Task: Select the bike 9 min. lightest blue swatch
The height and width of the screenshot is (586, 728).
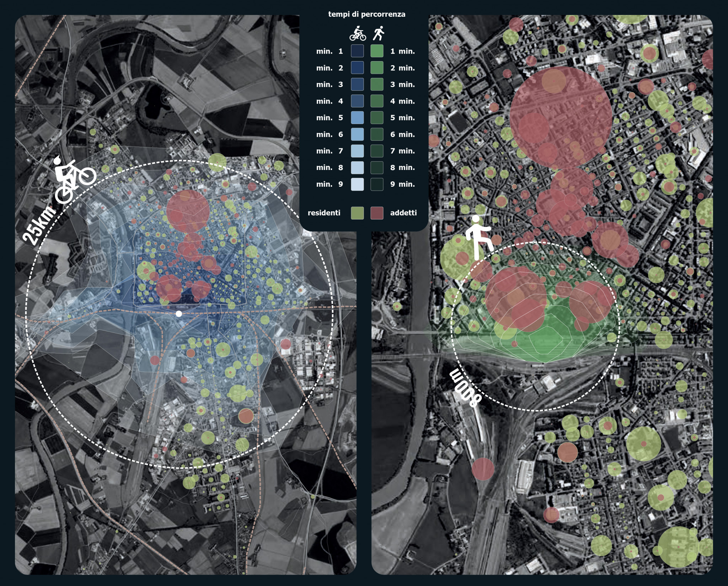Action: [x=357, y=184]
